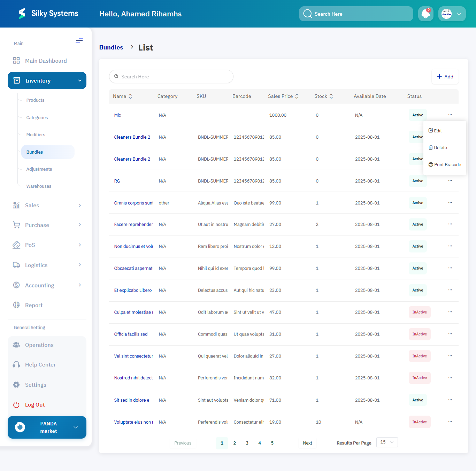Open the Main Dashboard icon

click(16, 61)
